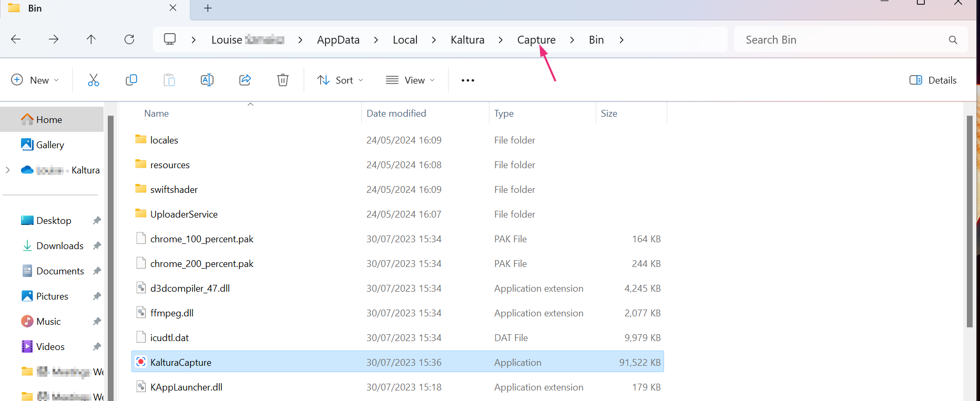
Task: Share the selected file
Action: (245, 80)
